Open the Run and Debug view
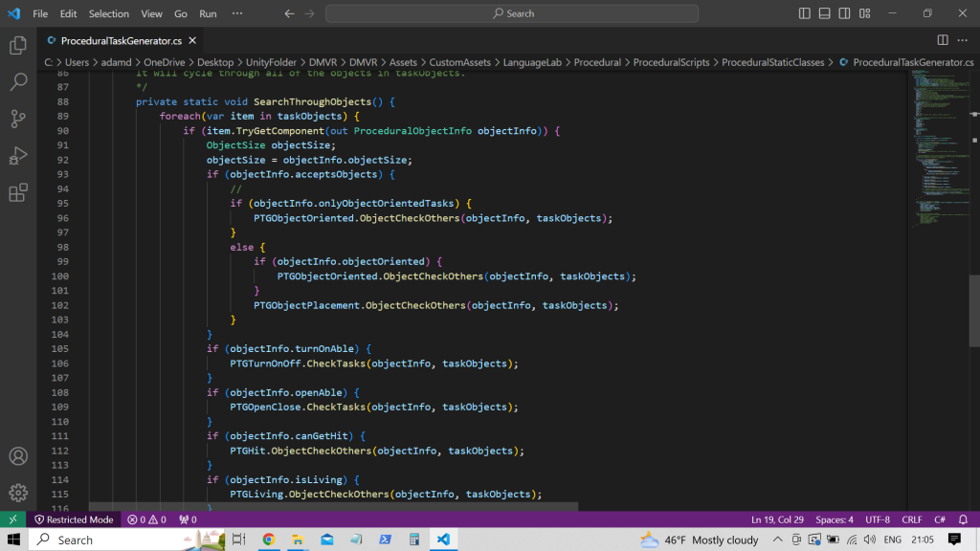Screen dimensions: 980x551 tap(17, 156)
